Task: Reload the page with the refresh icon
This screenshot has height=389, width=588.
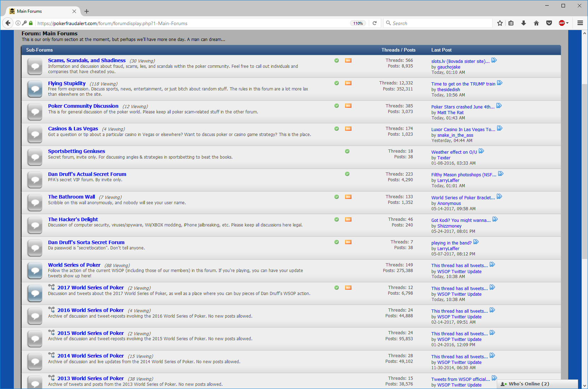Action: click(375, 23)
